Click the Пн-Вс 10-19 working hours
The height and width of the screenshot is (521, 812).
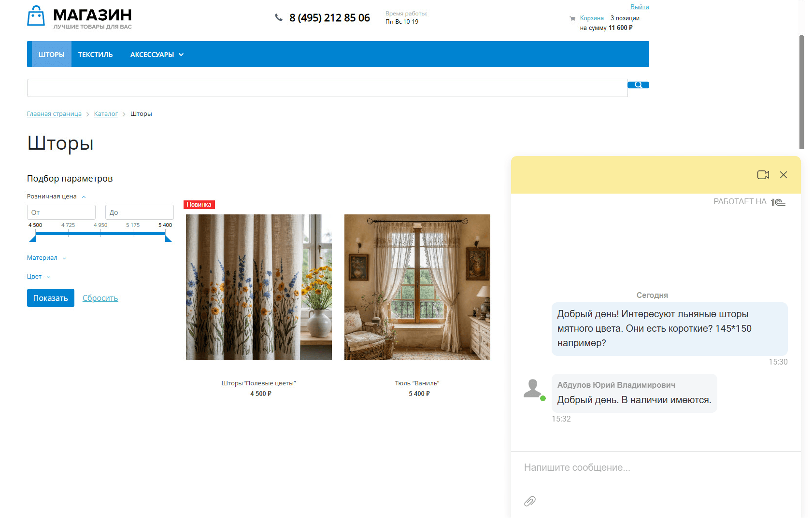pyautogui.click(x=402, y=22)
